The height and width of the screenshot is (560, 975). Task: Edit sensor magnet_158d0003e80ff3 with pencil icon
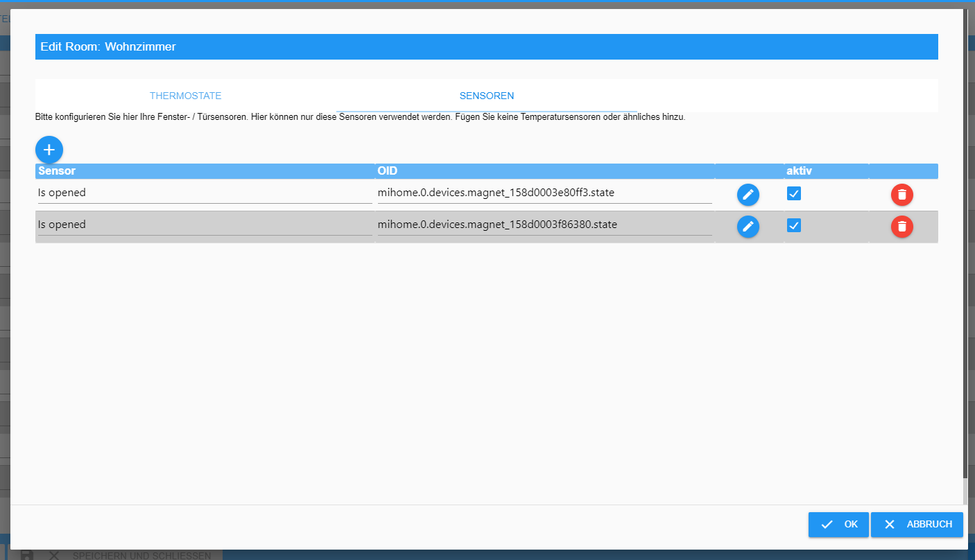pos(748,195)
